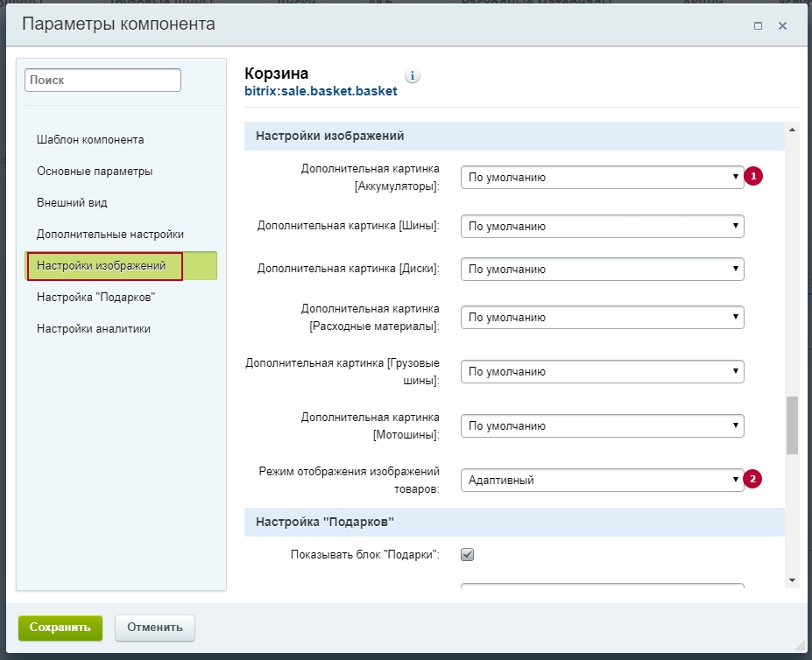Open the Диски additional picture dropdown
The image size is (812, 660).
603,270
